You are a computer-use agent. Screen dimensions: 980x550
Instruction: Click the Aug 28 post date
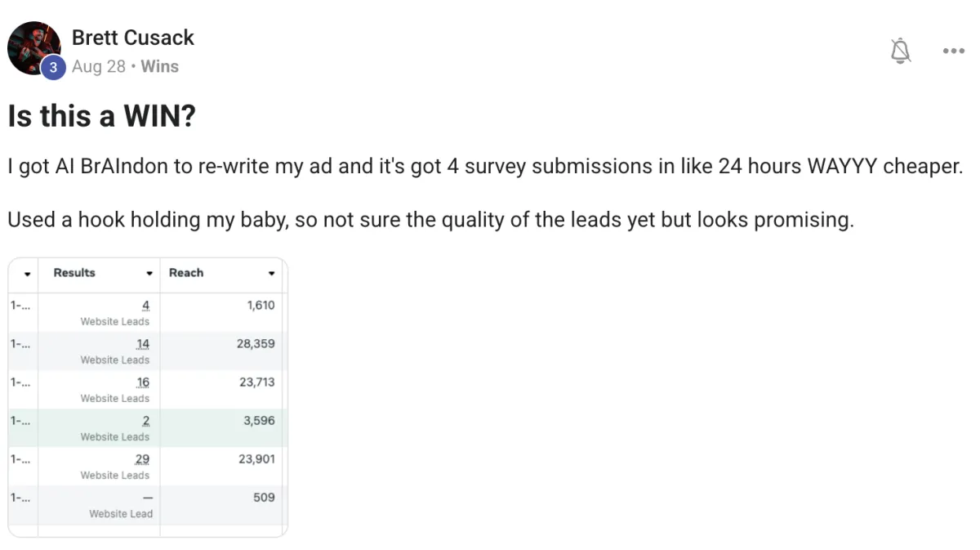point(99,67)
